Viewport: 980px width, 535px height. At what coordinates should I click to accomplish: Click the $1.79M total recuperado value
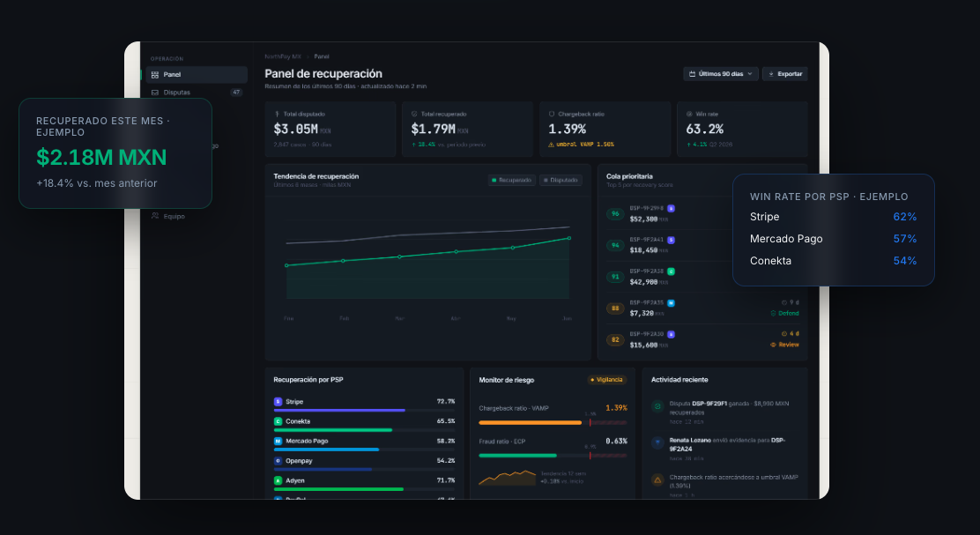(433, 130)
